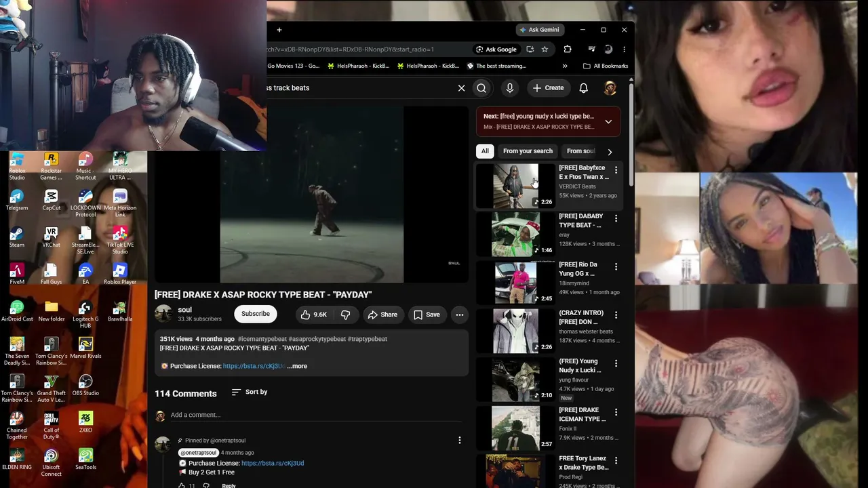This screenshot has width=868, height=488.
Task: Select the Call of Duty desktop icon
Action: 51,426
